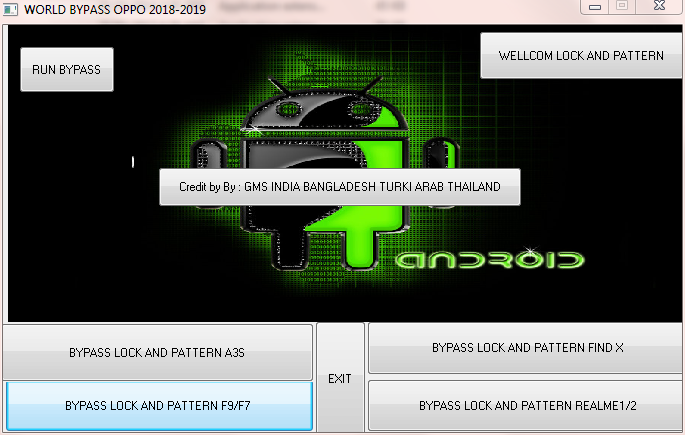This screenshot has width=685, height=435.
Task: Minimize the WORLD BYPASS OPPO window
Action: click(x=595, y=7)
